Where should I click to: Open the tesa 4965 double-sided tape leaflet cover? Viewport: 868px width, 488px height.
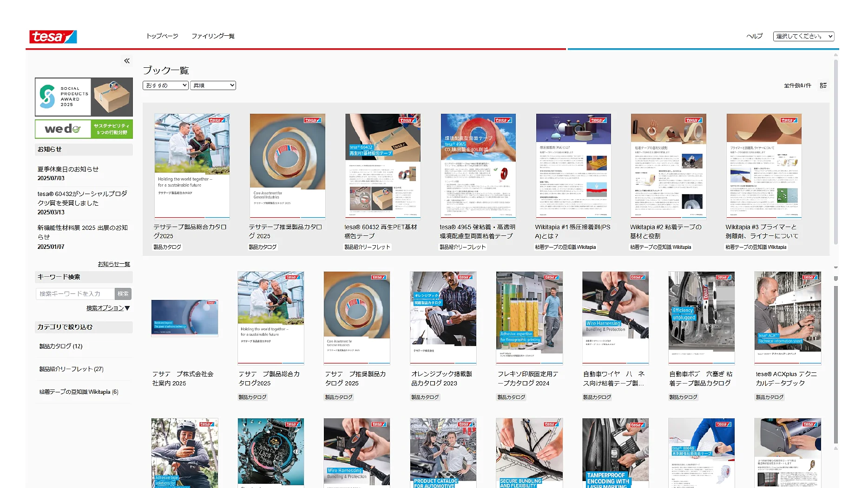pyautogui.click(x=478, y=166)
